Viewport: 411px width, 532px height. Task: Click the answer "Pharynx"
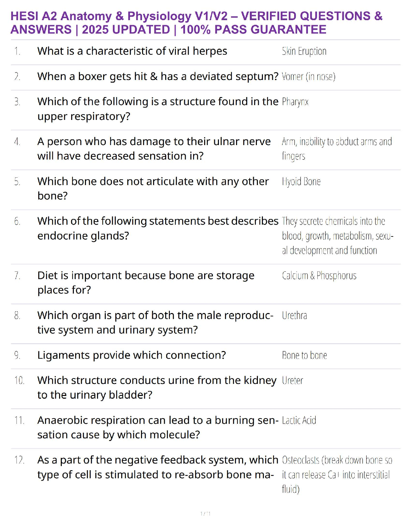point(295,102)
